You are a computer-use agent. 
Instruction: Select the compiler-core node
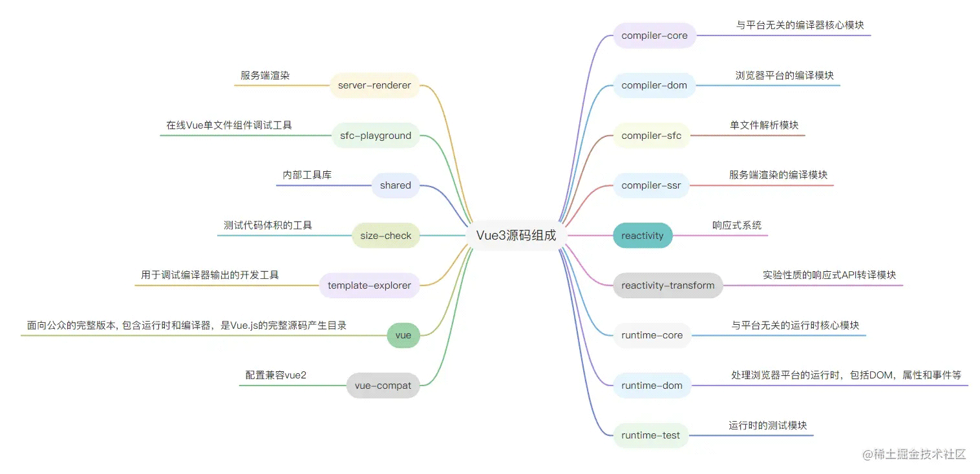coord(654,36)
